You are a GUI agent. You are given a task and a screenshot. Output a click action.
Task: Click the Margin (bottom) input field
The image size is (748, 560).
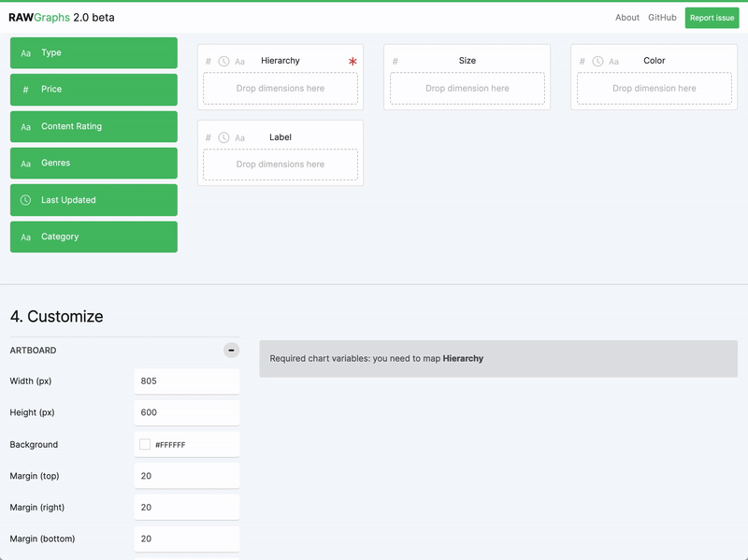187,539
